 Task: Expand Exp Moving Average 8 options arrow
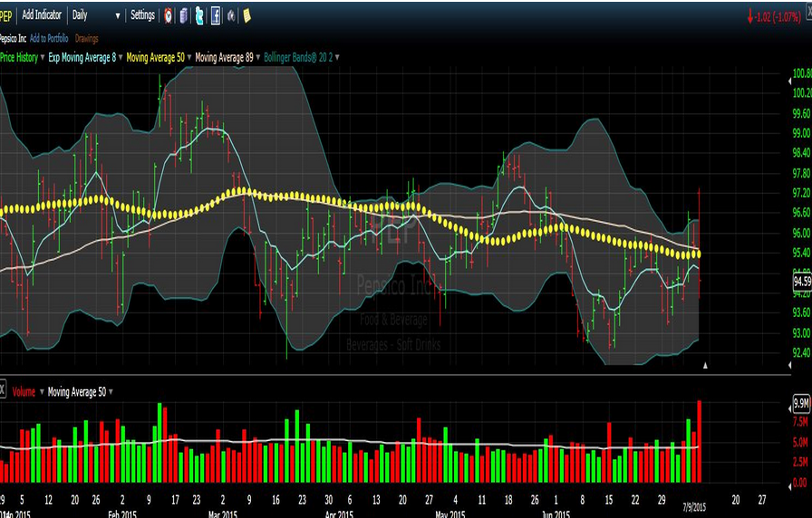coord(119,57)
